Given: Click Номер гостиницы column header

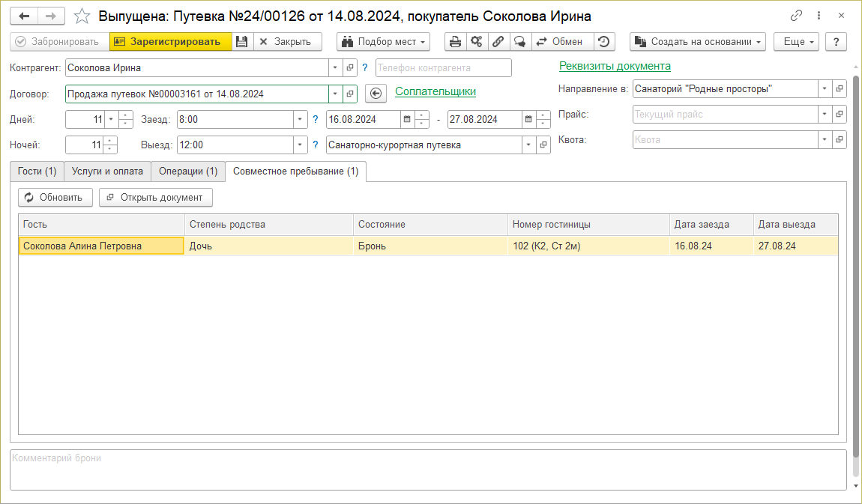Looking at the screenshot, I should [588, 225].
